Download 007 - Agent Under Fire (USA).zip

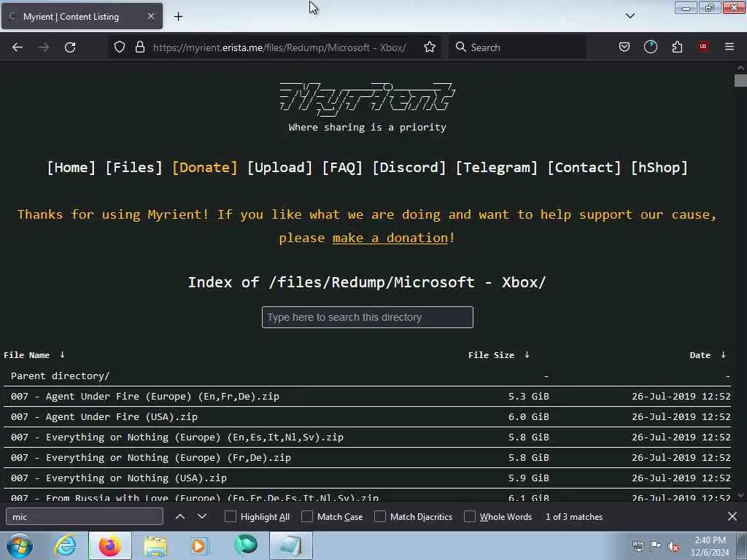tap(104, 416)
